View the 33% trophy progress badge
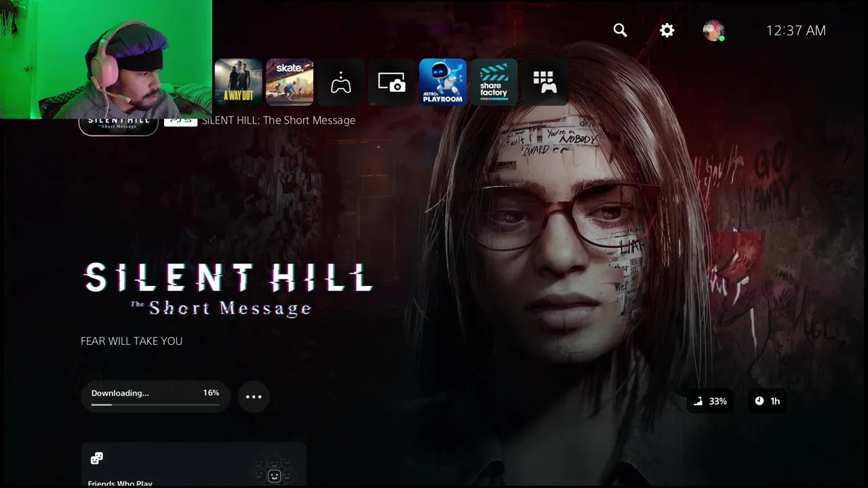This screenshot has height=488, width=868. point(710,401)
